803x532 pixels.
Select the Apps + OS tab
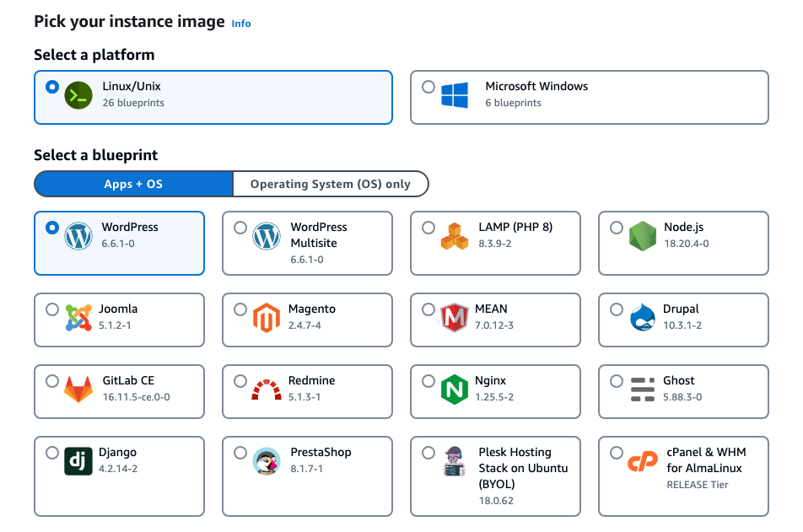point(133,184)
